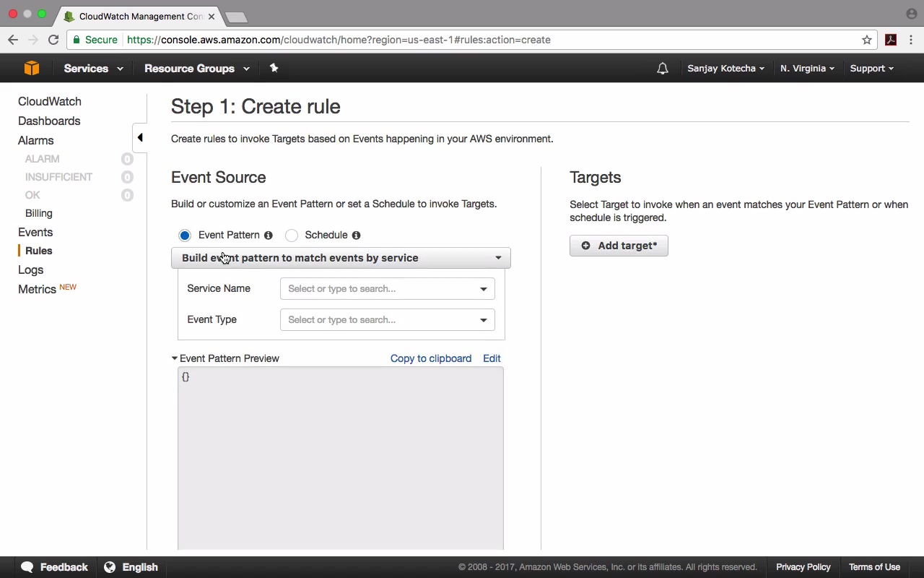The image size is (924, 578).
Task: Click Edit link for event pattern
Action: click(492, 358)
